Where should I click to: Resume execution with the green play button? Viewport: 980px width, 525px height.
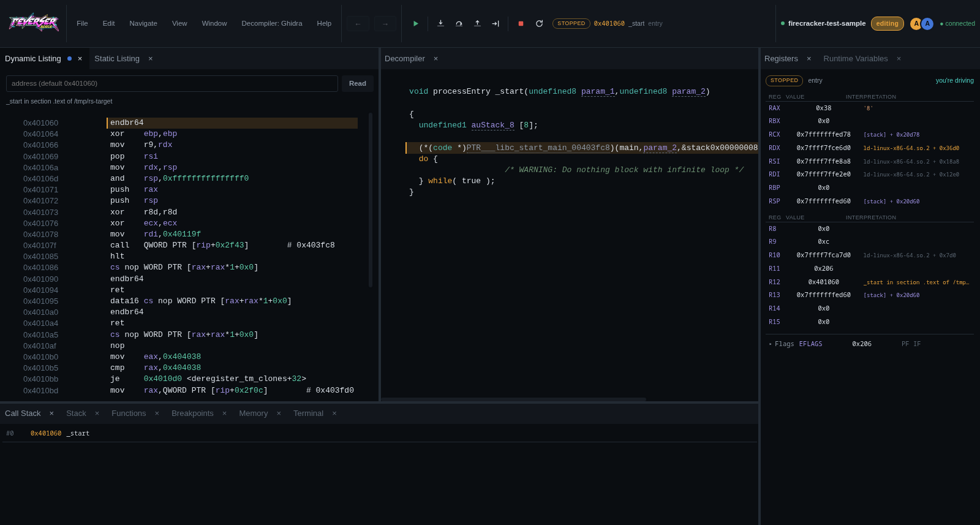[416, 24]
